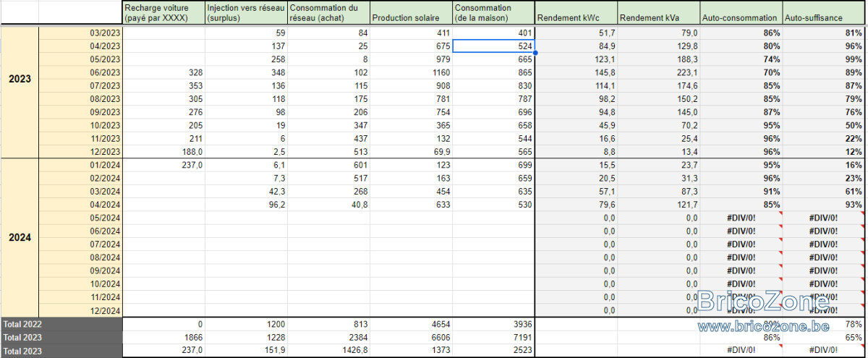The width and height of the screenshot is (868, 358).
Task: Click total réseau achat value 1426,8
Action: tap(328, 350)
